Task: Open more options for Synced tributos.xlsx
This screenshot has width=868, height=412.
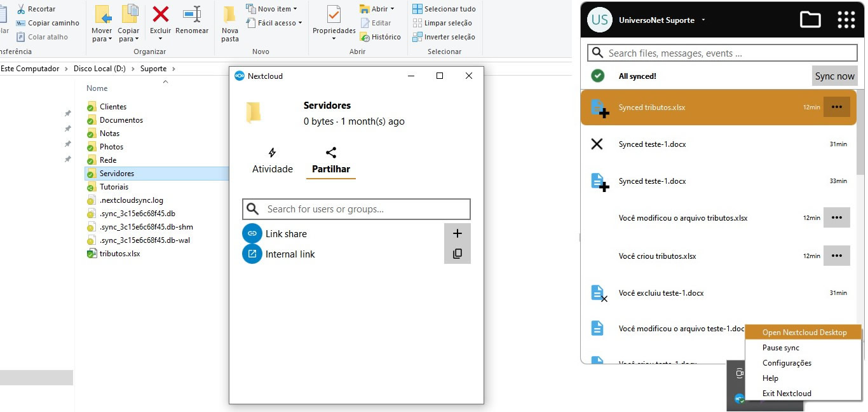Action: point(836,107)
